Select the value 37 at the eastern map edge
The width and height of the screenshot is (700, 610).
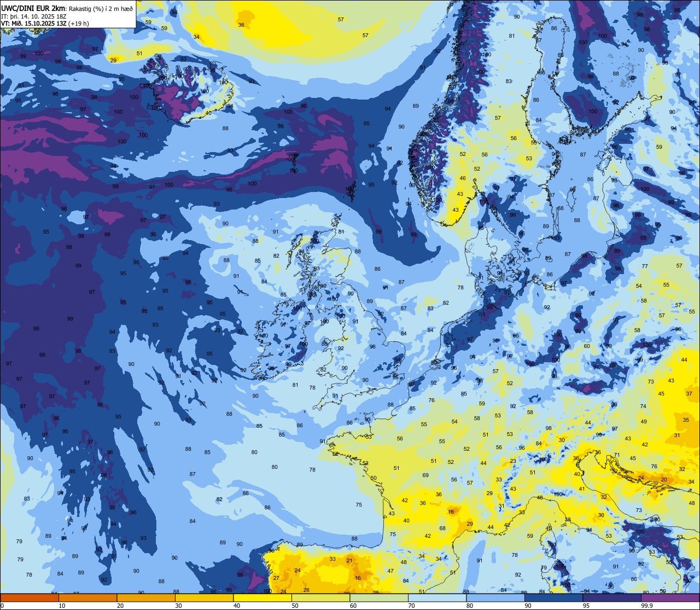tap(689, 393)
